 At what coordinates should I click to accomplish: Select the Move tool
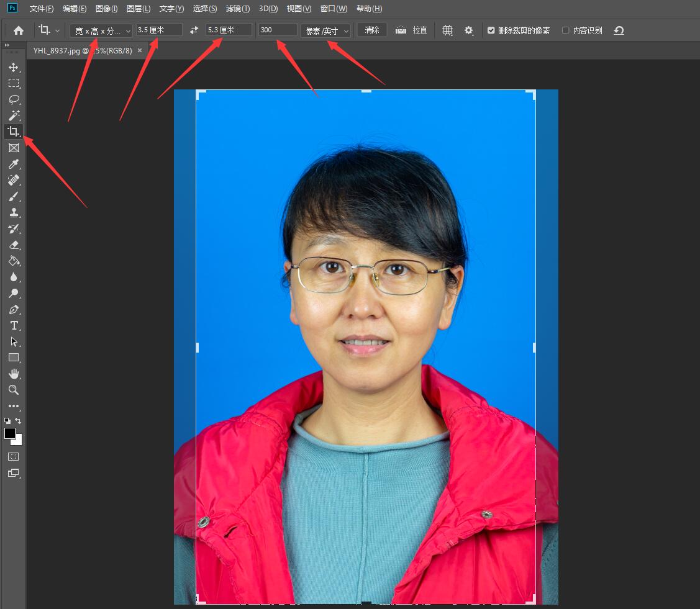[x=13, y=68]
